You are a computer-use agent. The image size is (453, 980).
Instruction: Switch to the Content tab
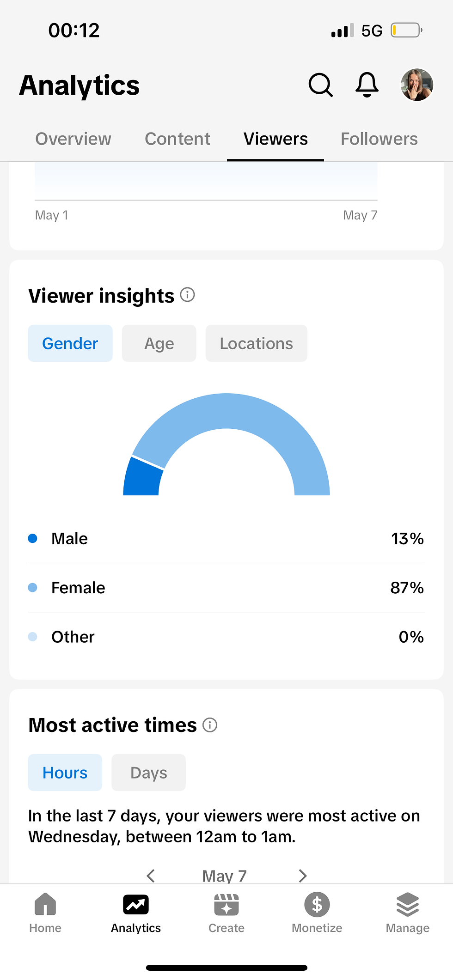(x=178, y=139)
